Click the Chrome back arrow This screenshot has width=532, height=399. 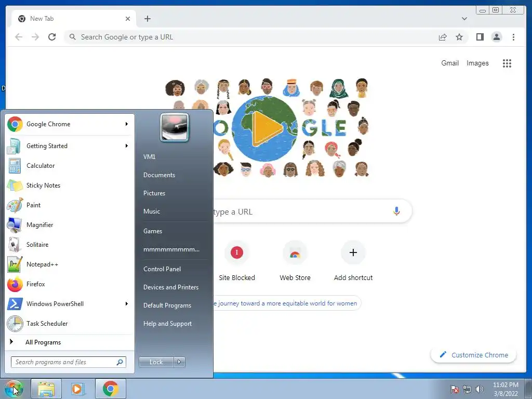tap(19, 37)
